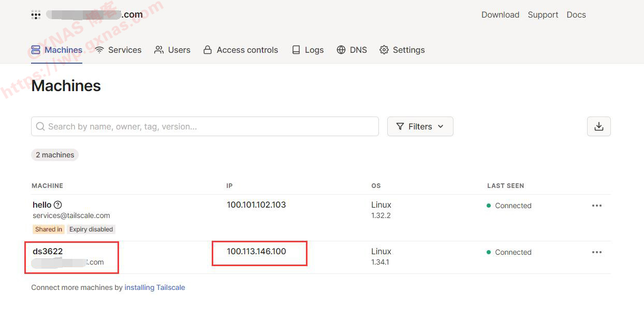The width and height of the screenshot is (644, 320).
Task: Open the Docs link
Action: [576, 14]
